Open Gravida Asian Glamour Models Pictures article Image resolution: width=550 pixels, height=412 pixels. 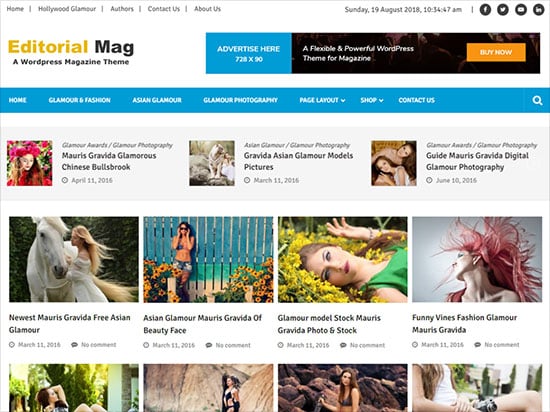299,161
